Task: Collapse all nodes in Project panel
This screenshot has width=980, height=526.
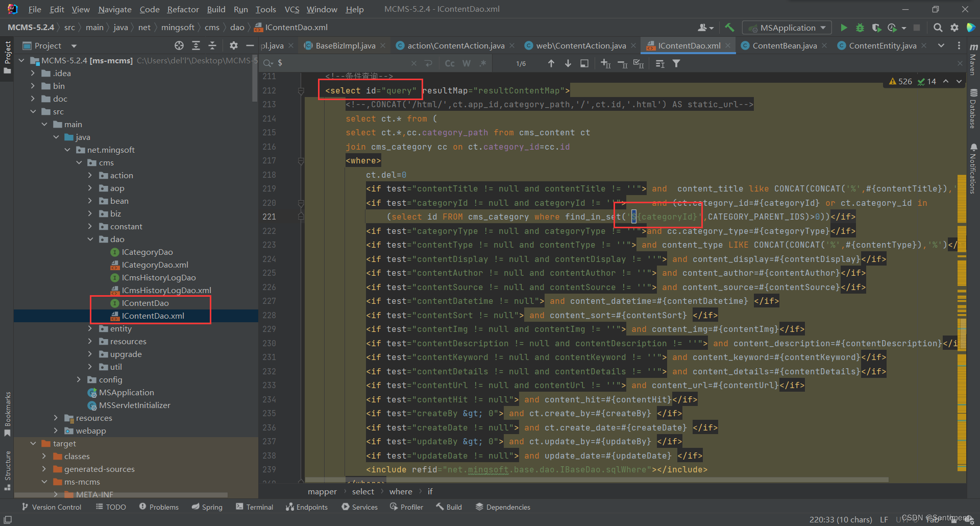Action: pos(212,46)
